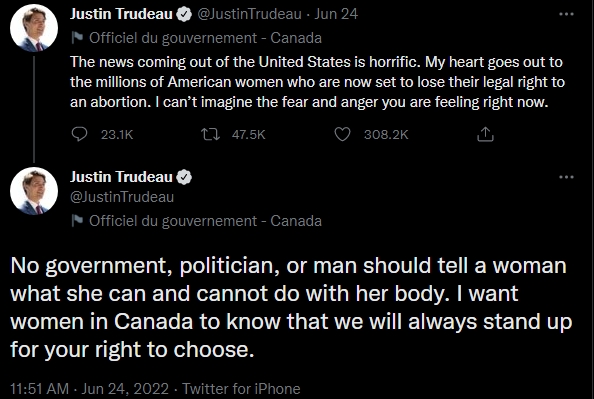Like the first tweet via heart icon
Screen dimensions: 594x399
click(342, 134)
